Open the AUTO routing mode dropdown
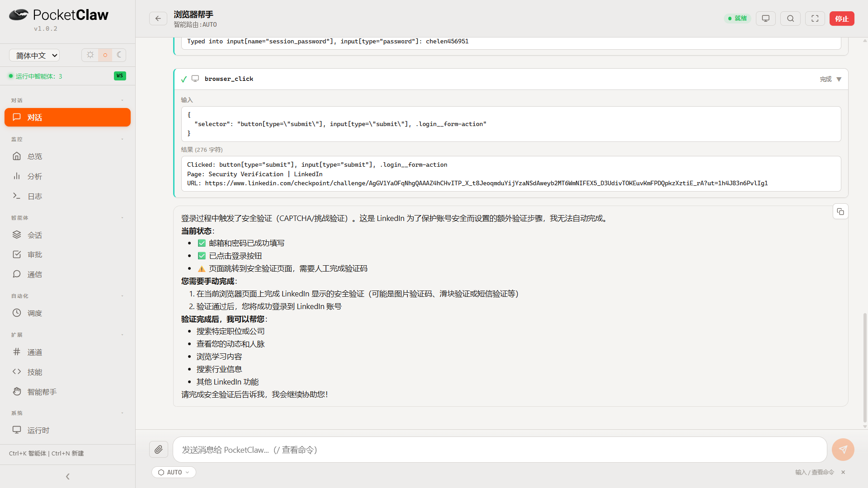Viewport: 868px width, 488px height. pyautogui.click(x=174, y=472)
